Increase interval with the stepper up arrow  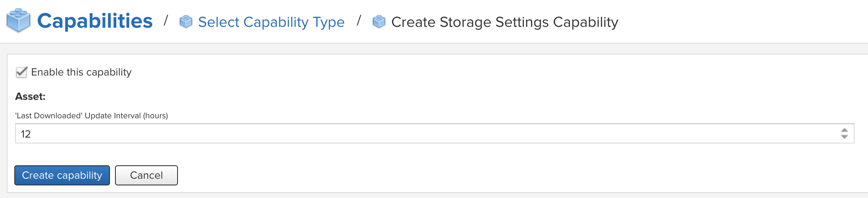click(844, 130)
